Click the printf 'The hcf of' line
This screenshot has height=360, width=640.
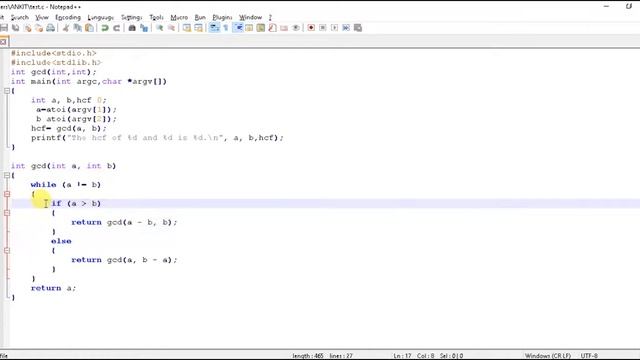(x=157, y=138)
